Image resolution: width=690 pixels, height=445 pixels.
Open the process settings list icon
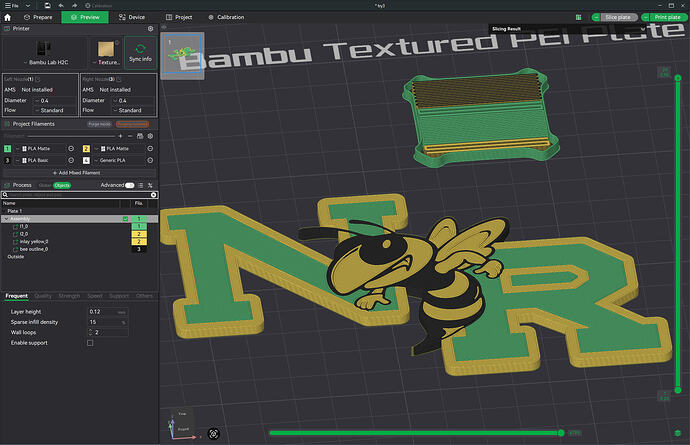141,185
